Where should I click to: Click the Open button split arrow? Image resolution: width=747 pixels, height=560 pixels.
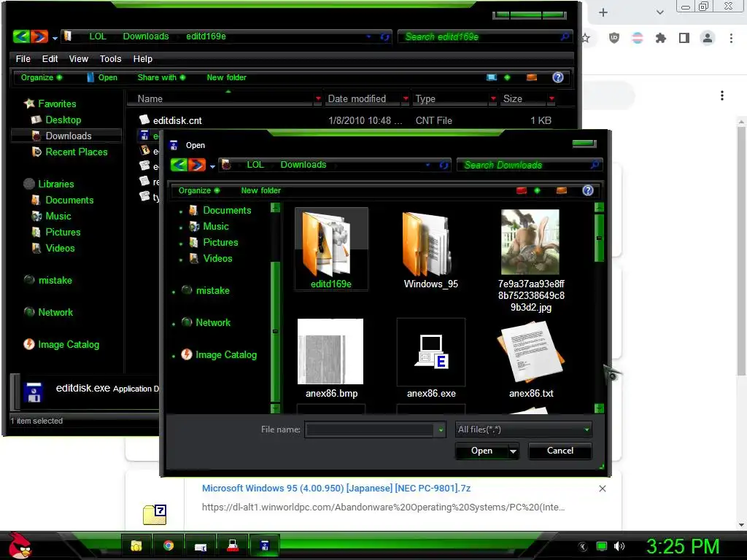(x=513, y=451)
